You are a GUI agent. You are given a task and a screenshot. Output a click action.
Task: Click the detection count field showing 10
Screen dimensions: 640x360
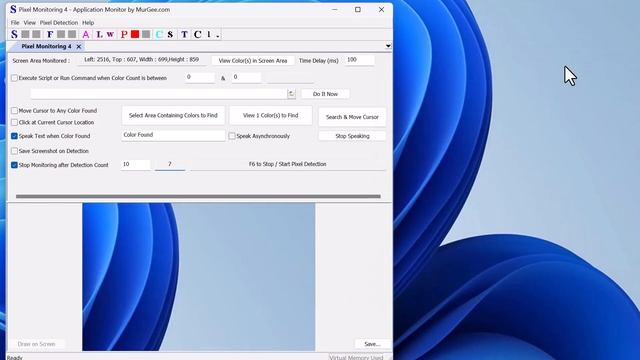pyautogui.click(x=136, y=164)
